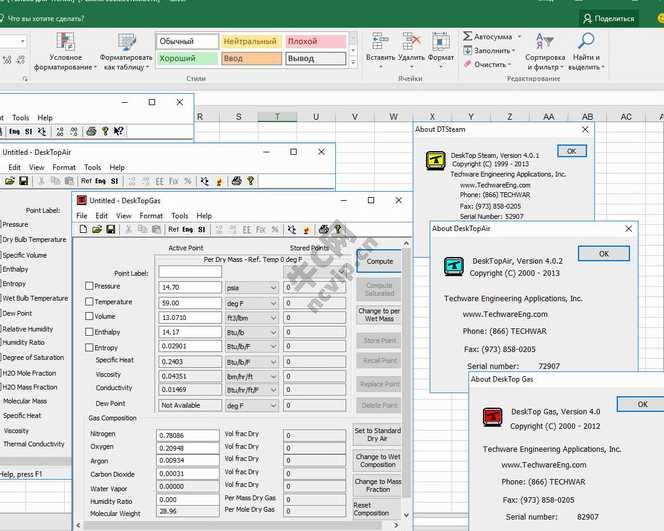Open the Format menu in DeskTopGas
The width and height of the screenshot is (664, 531).
pyautogui.click(x=151, y=216)
